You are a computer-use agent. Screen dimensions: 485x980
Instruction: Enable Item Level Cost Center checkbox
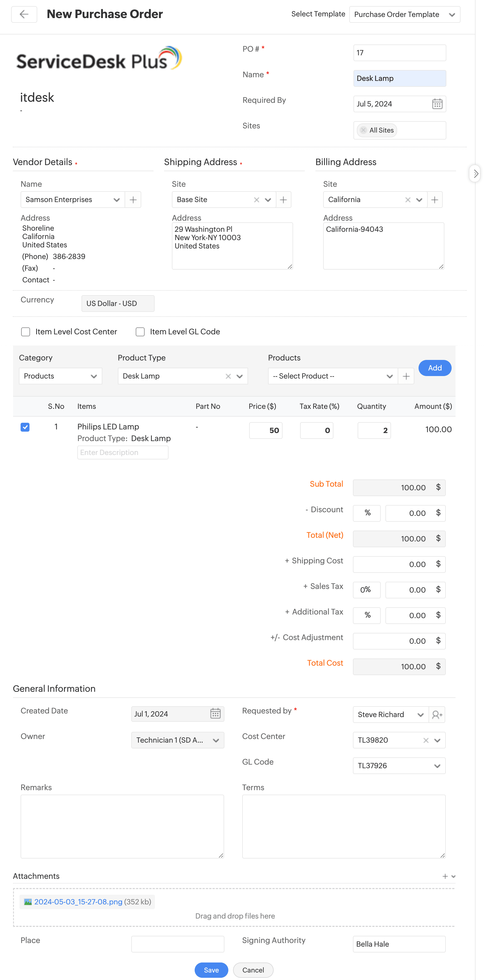[26, 332]
